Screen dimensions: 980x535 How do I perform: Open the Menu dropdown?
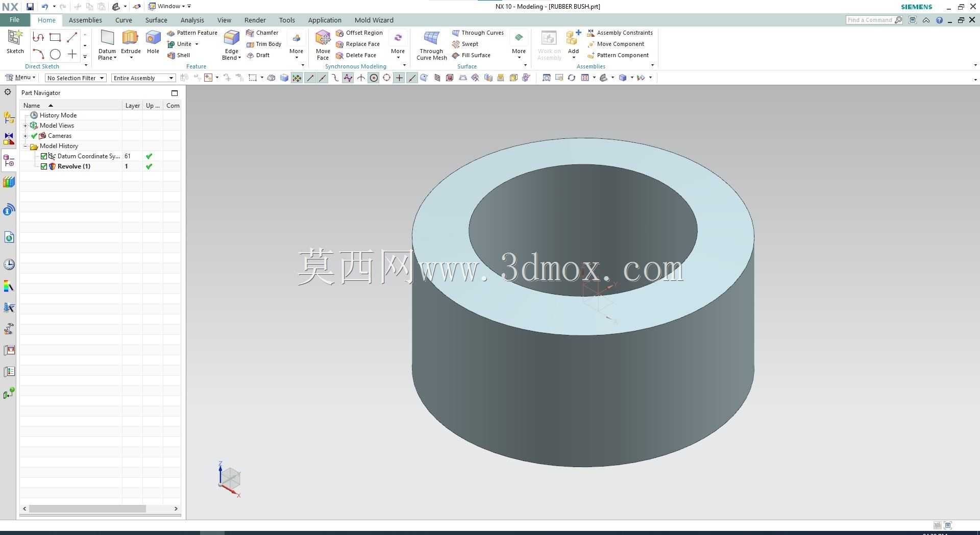pyautogui.click(x=20, y=78)
